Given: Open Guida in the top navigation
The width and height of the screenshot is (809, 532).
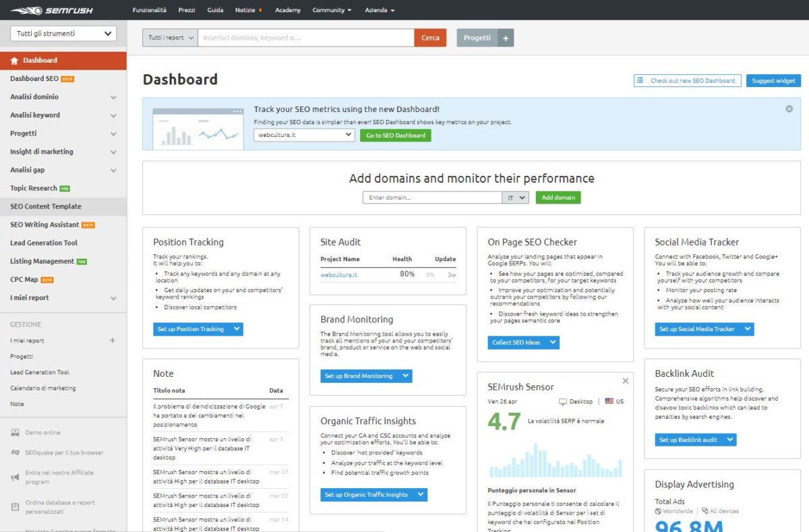Looking at the screenshot, I should click(216, 10).
